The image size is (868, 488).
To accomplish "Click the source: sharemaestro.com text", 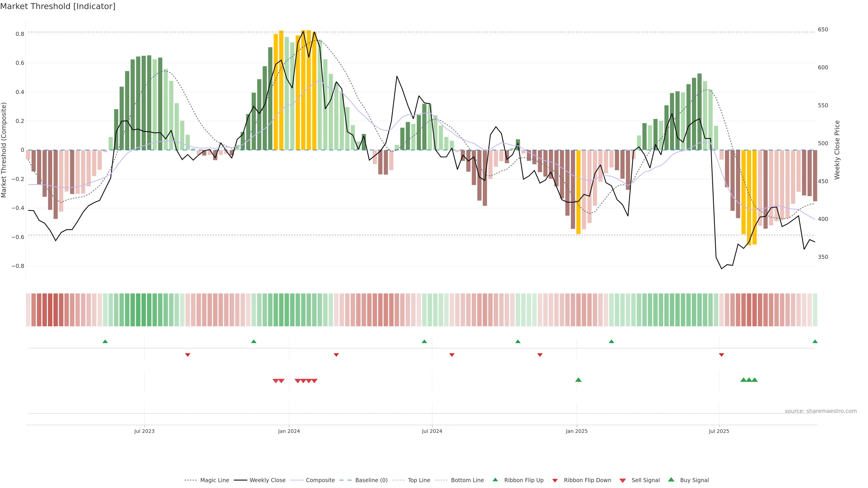I will [821, 411].
